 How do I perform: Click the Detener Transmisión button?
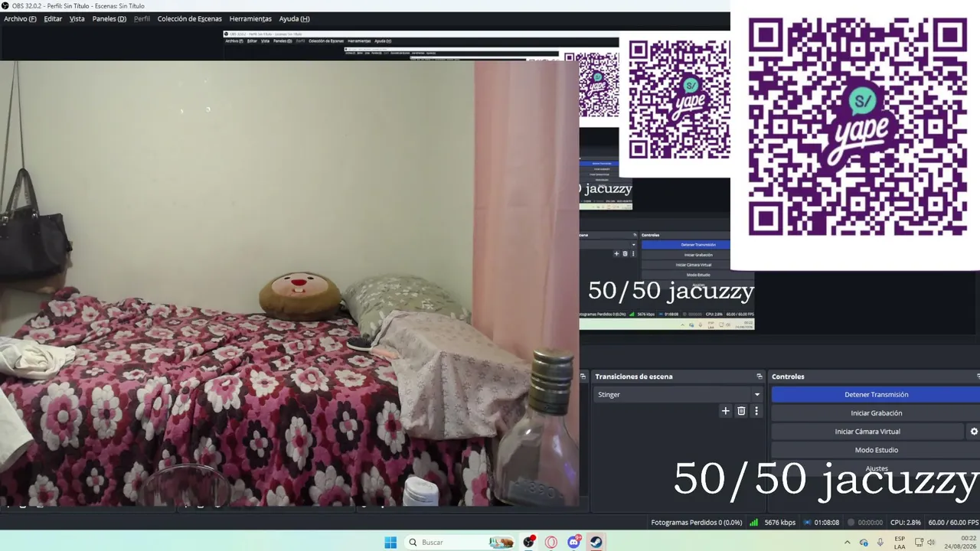coord(876,395)
